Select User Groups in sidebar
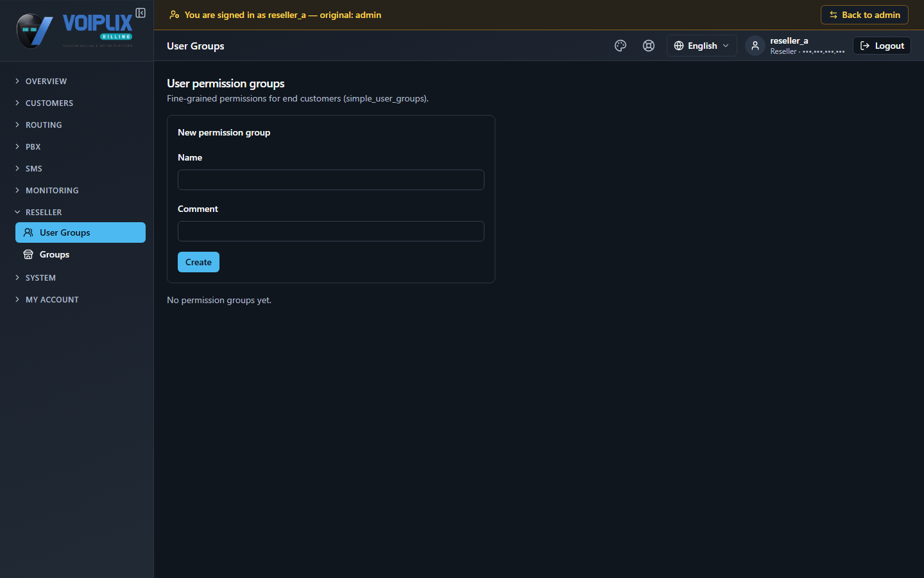924x578 pixels. click(80, 232)
